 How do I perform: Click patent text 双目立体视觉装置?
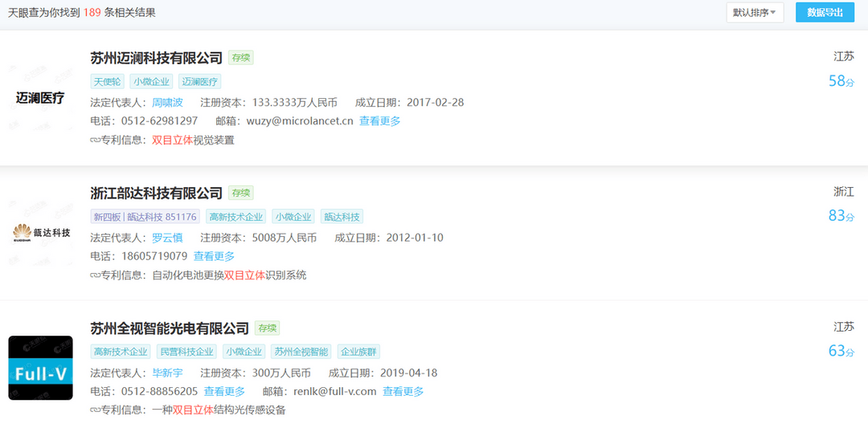pos(193,141)
